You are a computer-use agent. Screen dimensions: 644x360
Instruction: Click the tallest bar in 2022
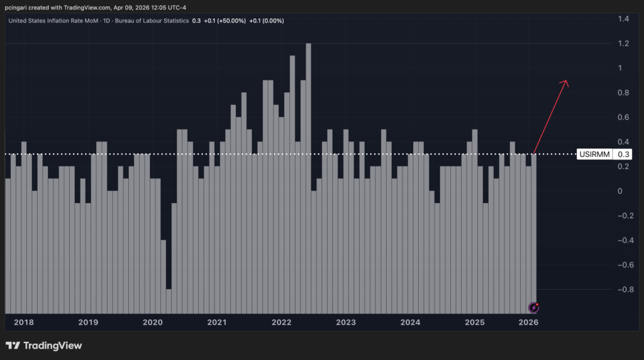coord(308,178)
